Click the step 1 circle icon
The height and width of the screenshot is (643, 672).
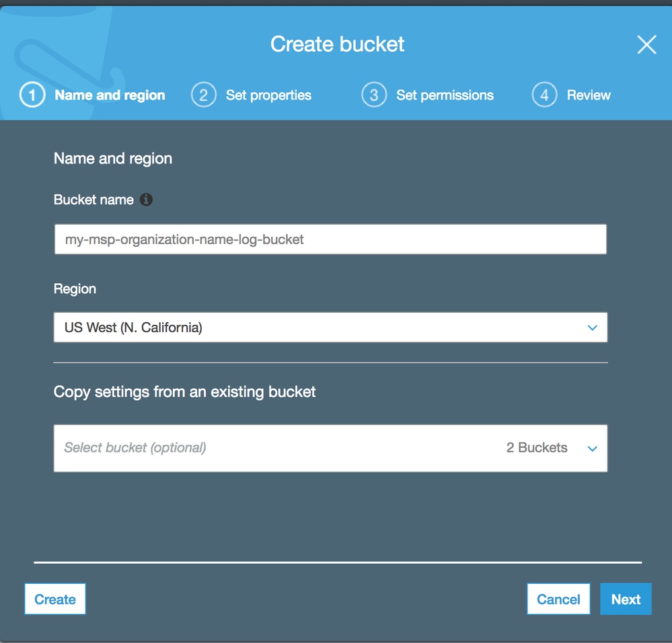coord(32,95)
